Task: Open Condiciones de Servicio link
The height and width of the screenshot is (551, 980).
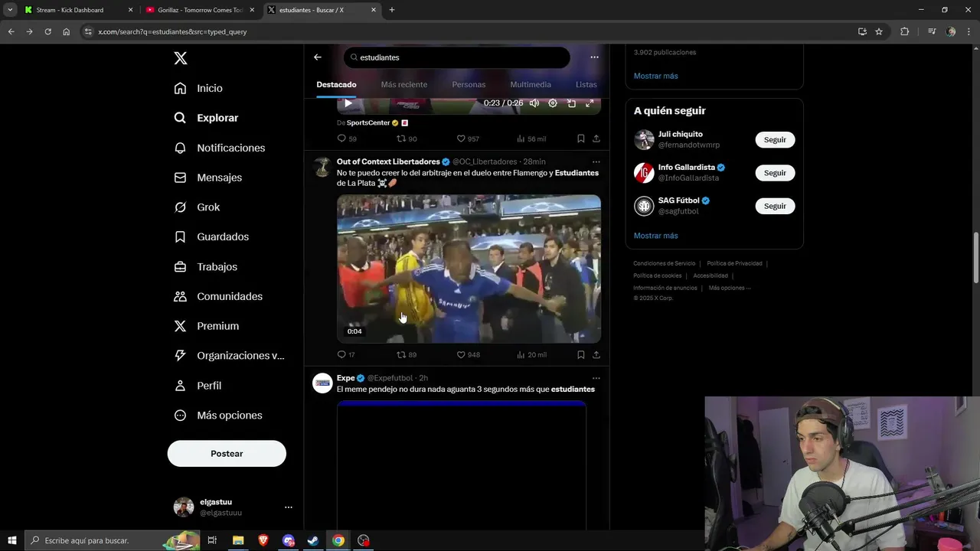Action: [x=664, y=263]
